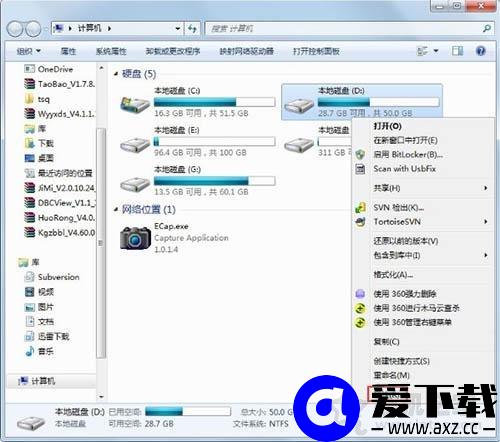Open JiMi_V2.0.10.24 archive in sidebar
Viewport: 500px width, 442px height.
59,188
